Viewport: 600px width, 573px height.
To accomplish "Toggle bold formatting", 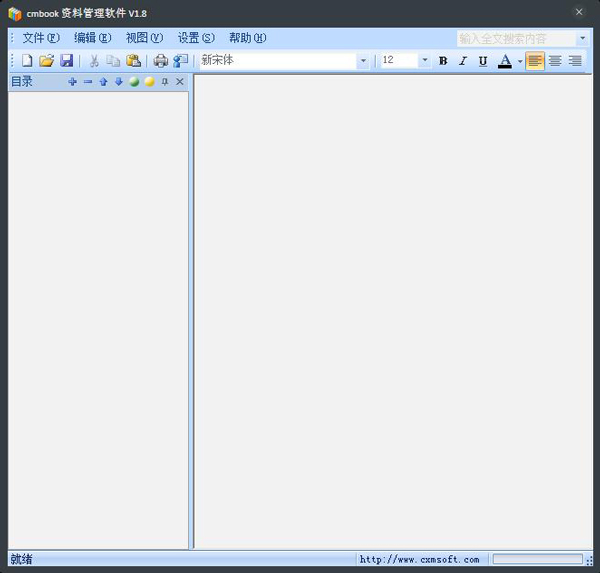I will click(x=443, y=60).
